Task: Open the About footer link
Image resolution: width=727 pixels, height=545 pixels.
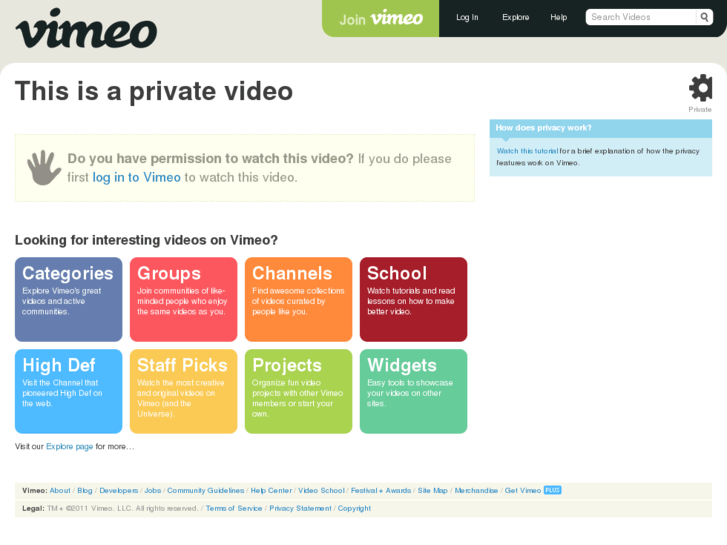Action: (x=60, y=490)
